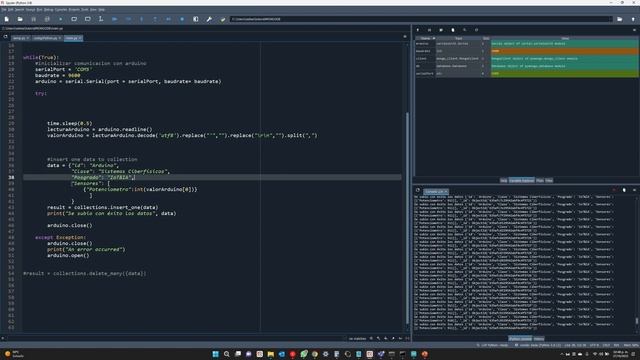Switch to the temp.py editor tab

pyautogui.click(x=20, y=38)
